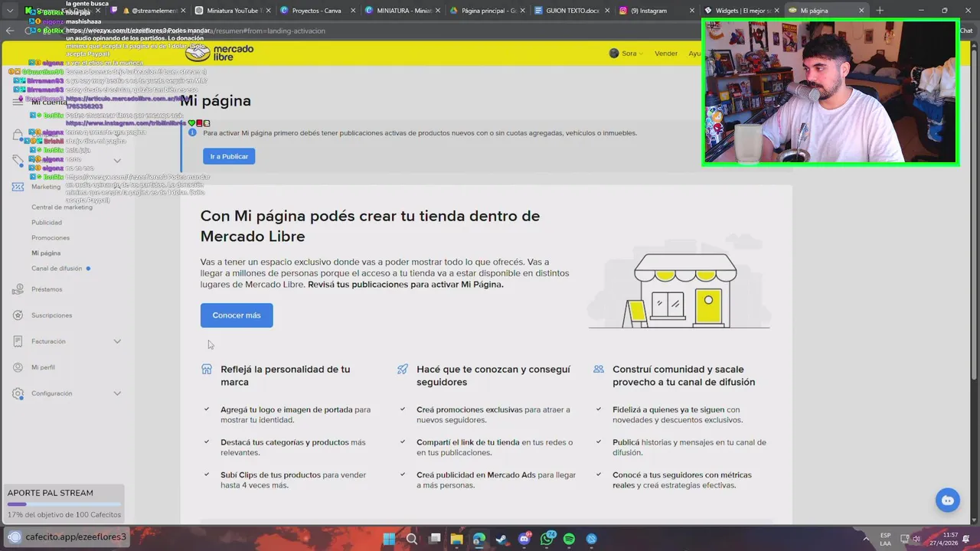This screenshot has height=551, width=980.
Task: Click the Sora user avatar icon
Action: click(613, 54)
